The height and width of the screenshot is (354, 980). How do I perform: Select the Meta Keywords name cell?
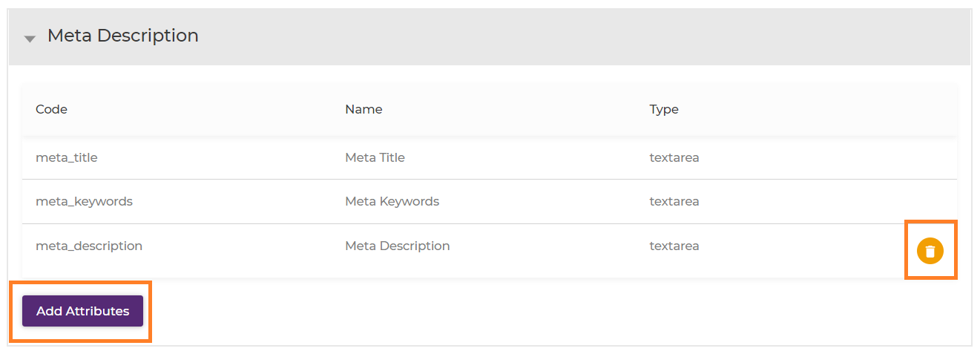tap(392, 201)
